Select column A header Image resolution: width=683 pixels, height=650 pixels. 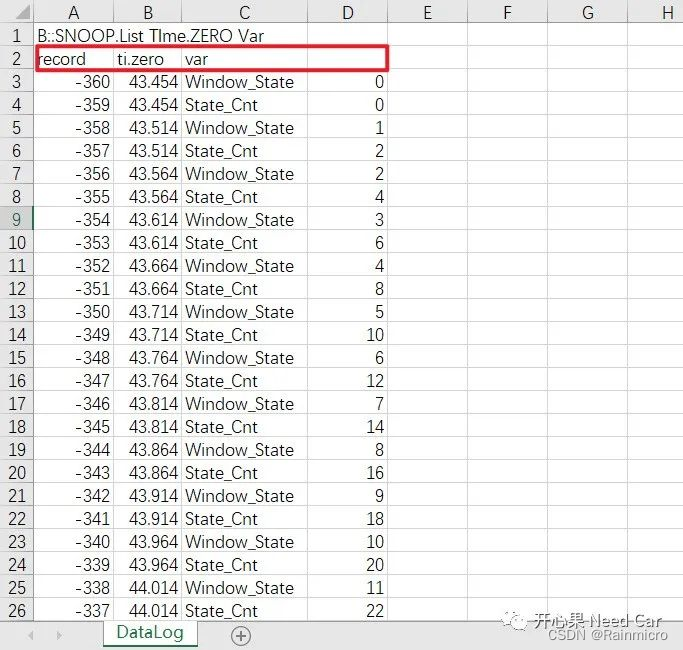point(74,12)
